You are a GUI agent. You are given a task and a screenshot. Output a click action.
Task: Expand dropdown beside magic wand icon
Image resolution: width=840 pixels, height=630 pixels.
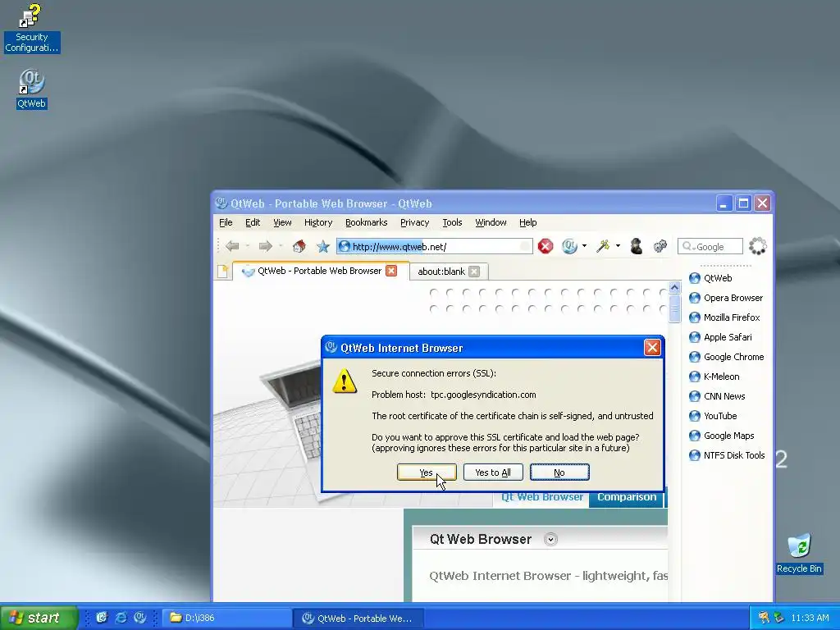pyautogui.click(x=618, y=246)
